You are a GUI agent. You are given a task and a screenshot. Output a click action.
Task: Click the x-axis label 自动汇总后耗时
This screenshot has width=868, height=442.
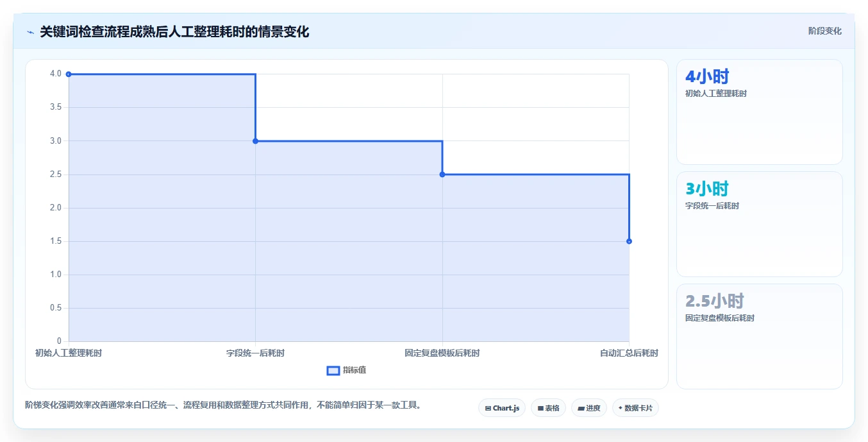tap(629, 353)
